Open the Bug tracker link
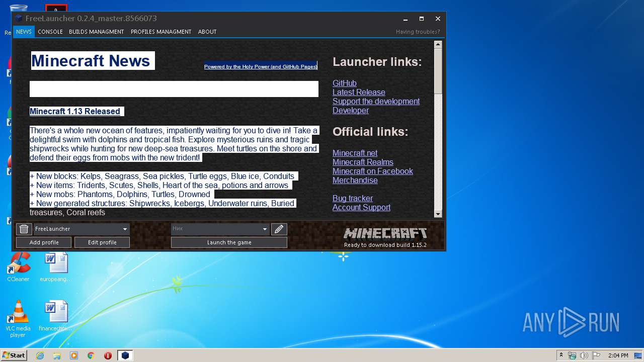This screenshot has width=644, height=362. 353,199
